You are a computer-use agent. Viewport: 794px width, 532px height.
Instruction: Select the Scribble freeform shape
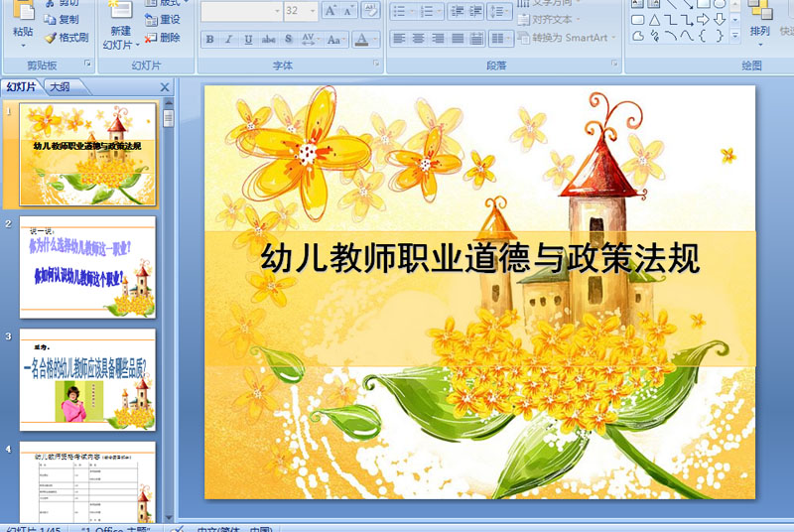[x=654, y=36]
